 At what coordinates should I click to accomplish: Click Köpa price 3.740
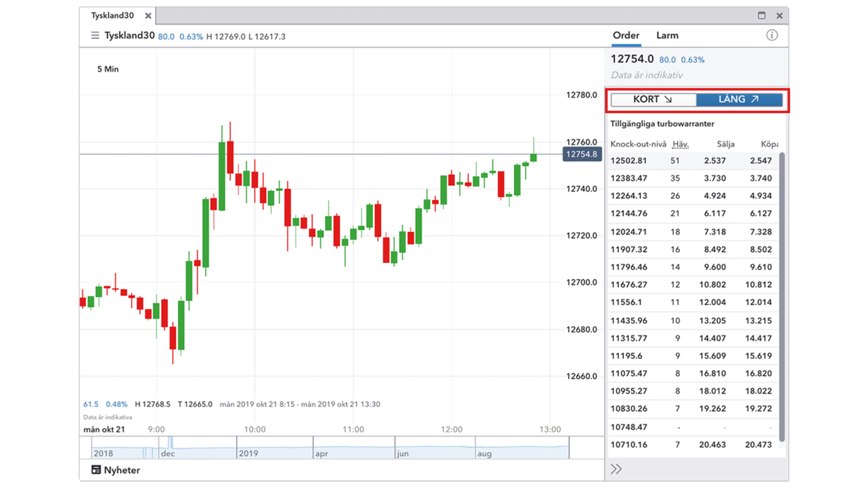[x=760, y=178]
